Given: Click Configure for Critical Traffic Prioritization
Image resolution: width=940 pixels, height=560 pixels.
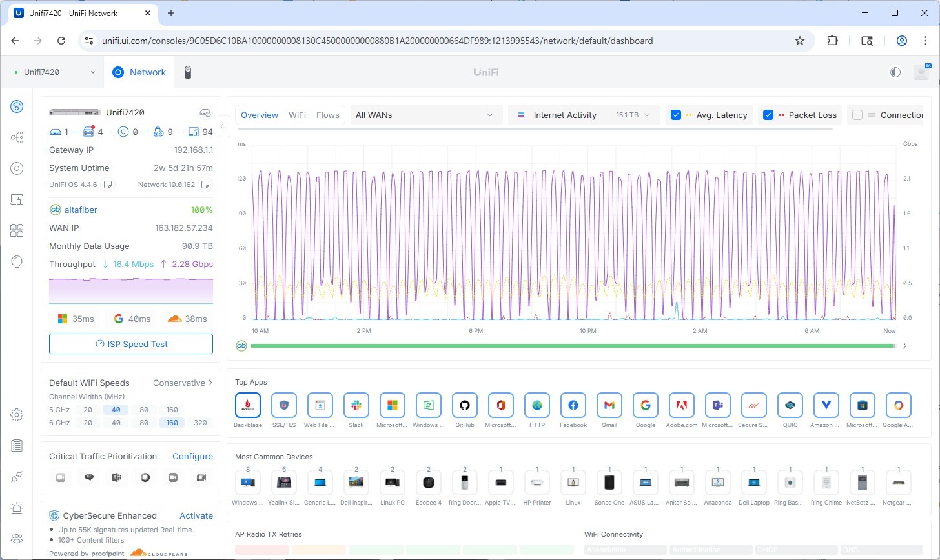Looking at the screenshot, I should [x=192, y=456].
